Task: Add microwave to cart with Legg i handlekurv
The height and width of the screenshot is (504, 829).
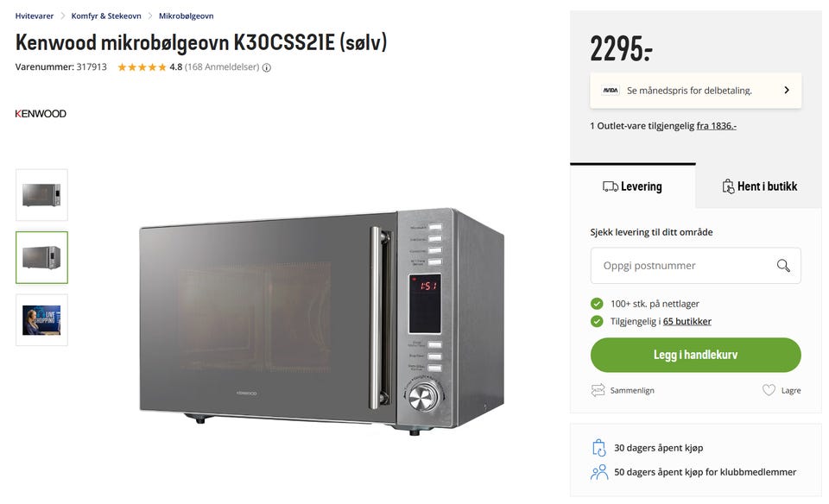Action: [x=695, y=355]
